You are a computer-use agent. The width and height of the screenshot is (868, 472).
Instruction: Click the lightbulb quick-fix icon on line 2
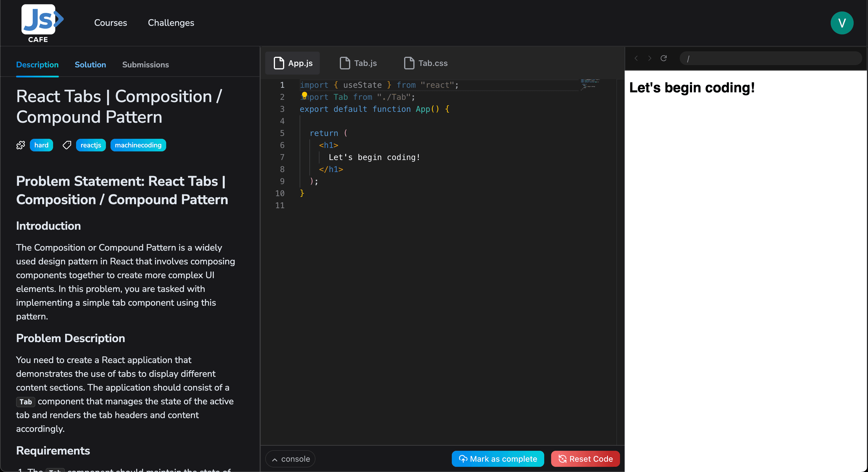coord(304,95)
